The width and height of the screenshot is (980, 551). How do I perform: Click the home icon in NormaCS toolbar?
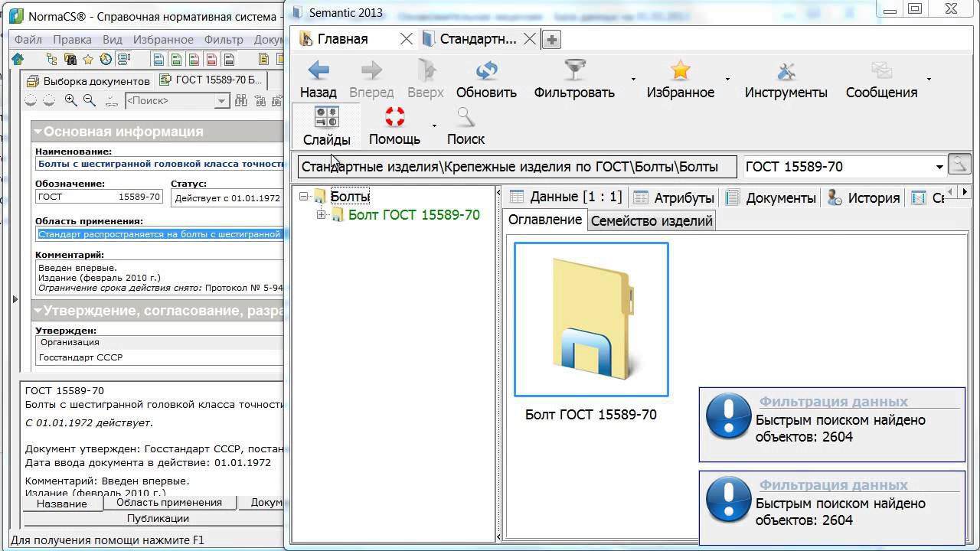point(18,59)
